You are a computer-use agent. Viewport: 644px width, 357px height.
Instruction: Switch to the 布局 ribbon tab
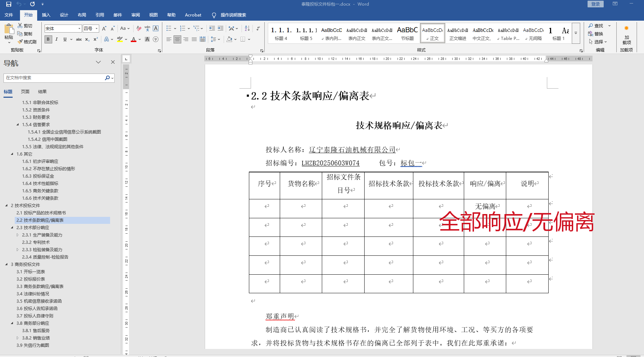click(82, 15)
